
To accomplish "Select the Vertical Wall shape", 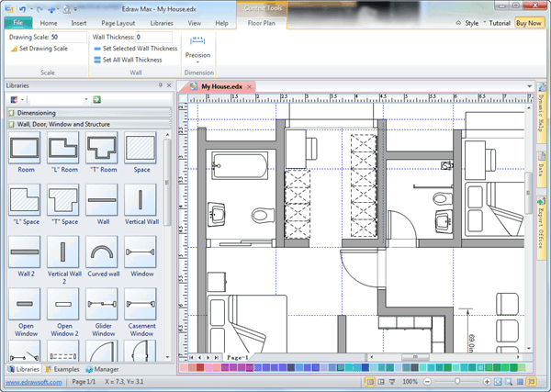I will coord(141,201).
